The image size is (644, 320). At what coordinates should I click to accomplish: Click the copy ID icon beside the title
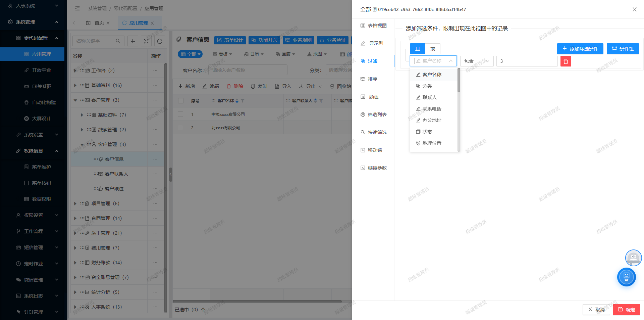[375, 9]
